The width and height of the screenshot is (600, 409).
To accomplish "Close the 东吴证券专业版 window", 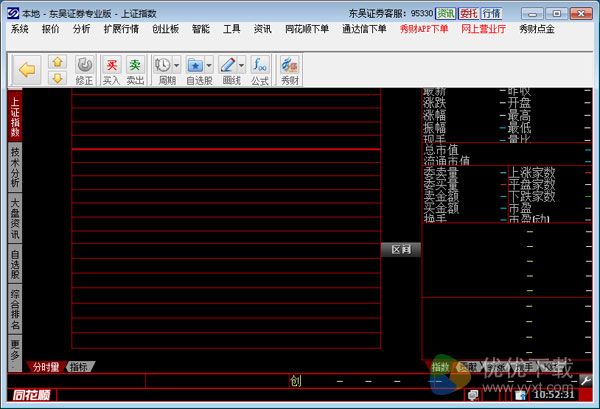I will tap(581, 14).
